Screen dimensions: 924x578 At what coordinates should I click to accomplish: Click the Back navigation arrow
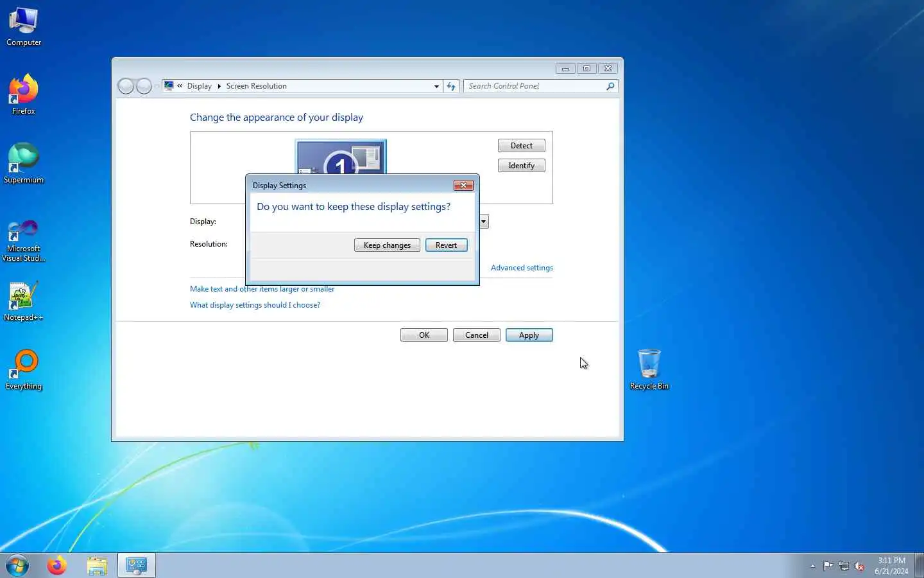click(126, 86)
